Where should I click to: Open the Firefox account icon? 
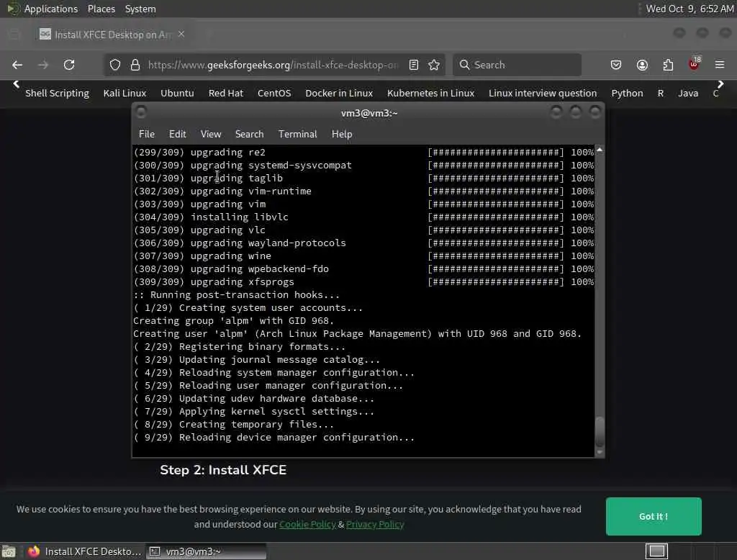point(642,65)
